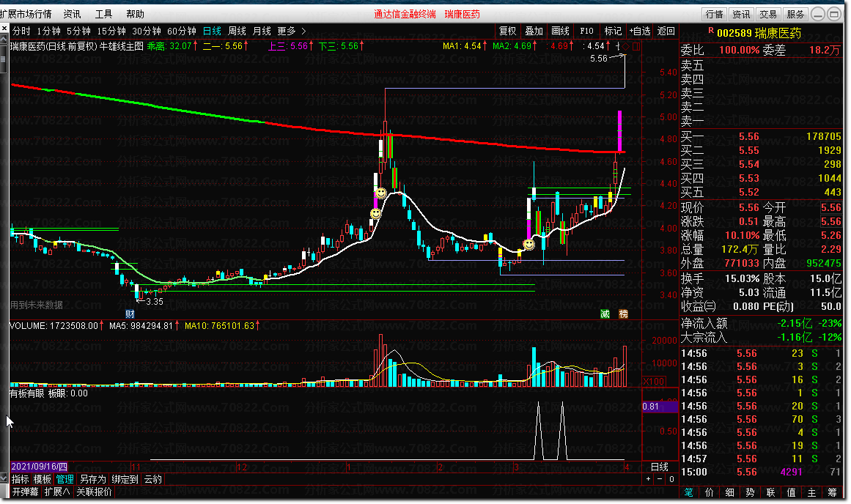Switch to 30分钟 timeframe tab
The image size is (851, 504).
click(x=147, y=31)
